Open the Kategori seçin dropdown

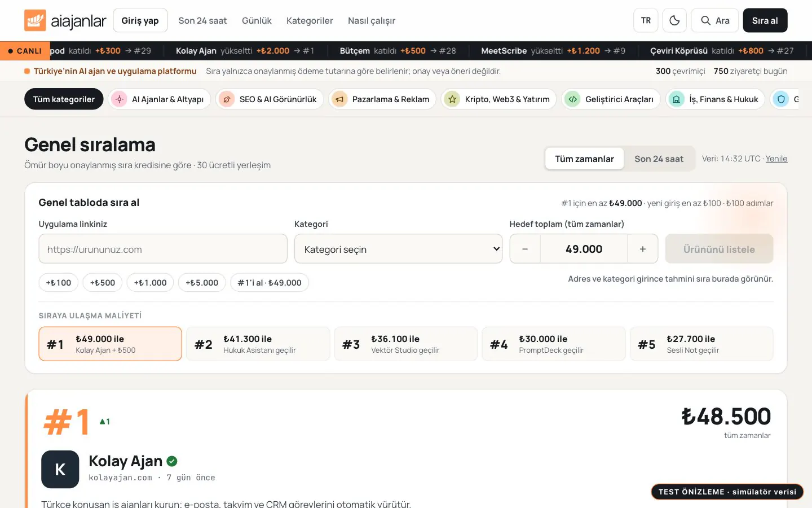398,249
